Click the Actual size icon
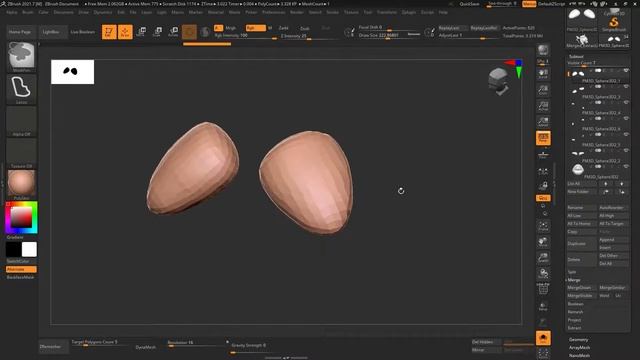The height and width of the screenshot is (360, 640). (543, 106)
